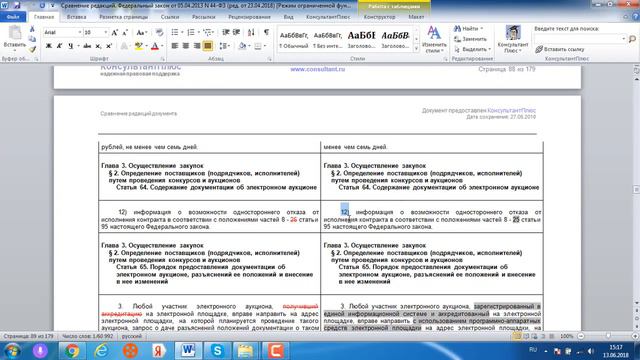Screen dimensions: 640x360
Task: Open the Select (Выделить) dropdown
Action: [472, 49]
